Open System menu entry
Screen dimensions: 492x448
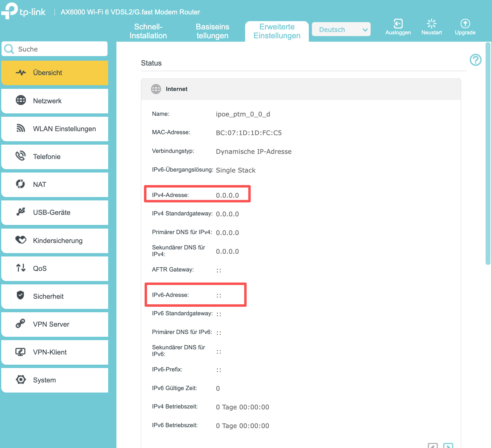[55, 380]
